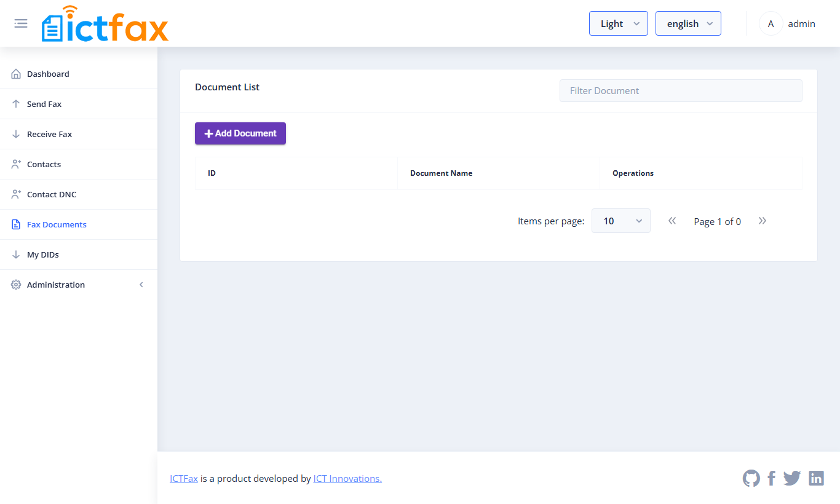Screen dimensions: 840x504
Task: Follow the ICT Innovations link
Action: pos(347,478)
